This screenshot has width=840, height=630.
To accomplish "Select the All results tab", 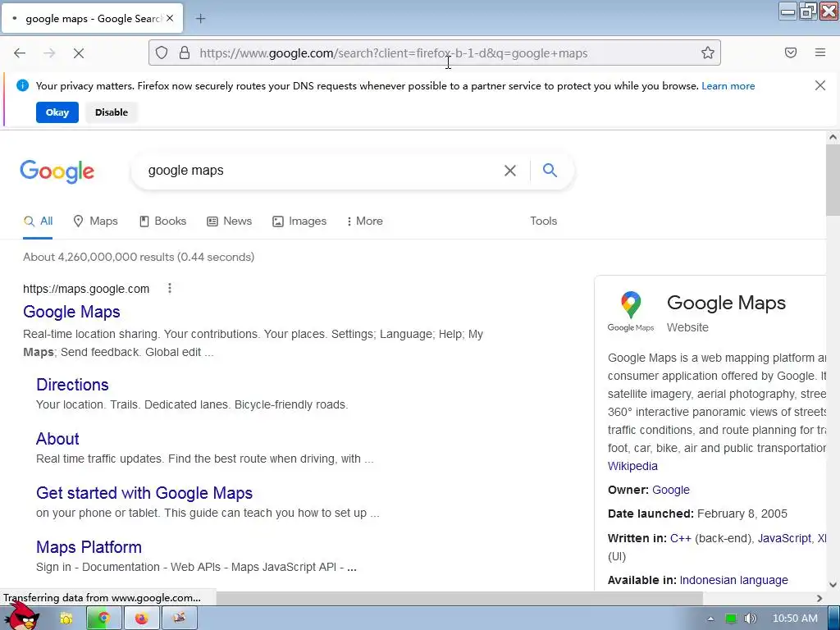I will [38, 221].
